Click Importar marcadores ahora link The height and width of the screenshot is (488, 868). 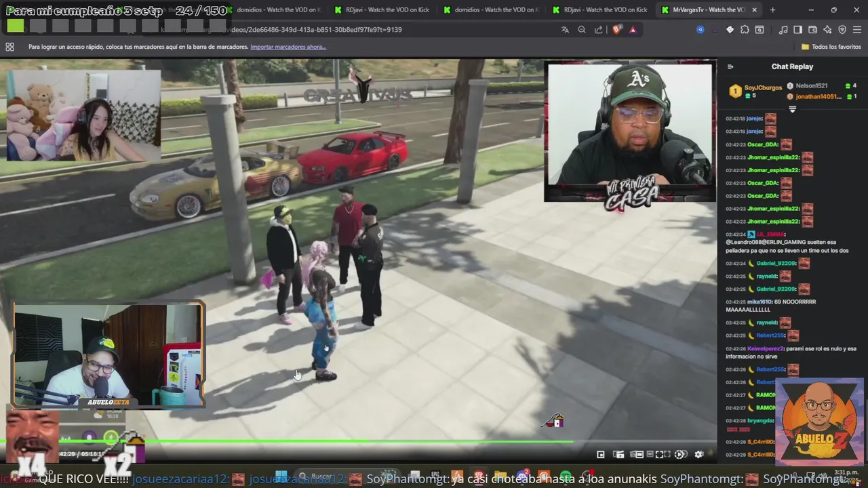point(288,47)
